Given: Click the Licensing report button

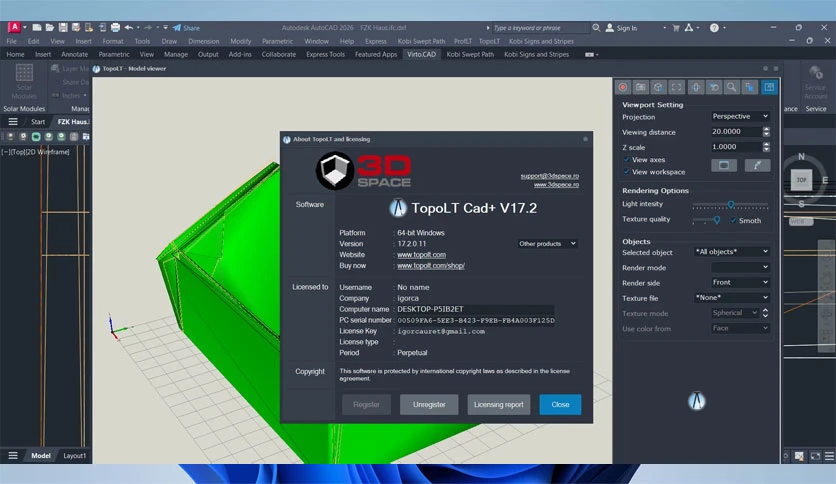Looking at the screenshot, I should click(x=499, y=405).
